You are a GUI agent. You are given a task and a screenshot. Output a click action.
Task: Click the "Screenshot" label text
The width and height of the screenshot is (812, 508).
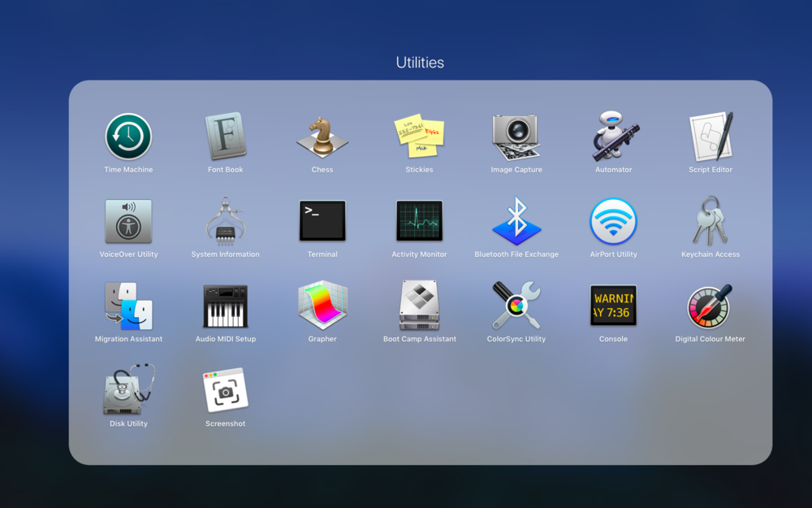point(225,423)
